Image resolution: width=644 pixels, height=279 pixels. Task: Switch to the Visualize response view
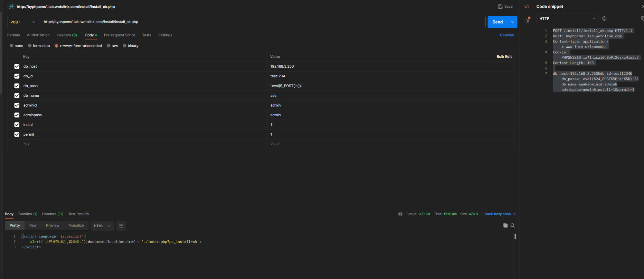tap(76, 226)
